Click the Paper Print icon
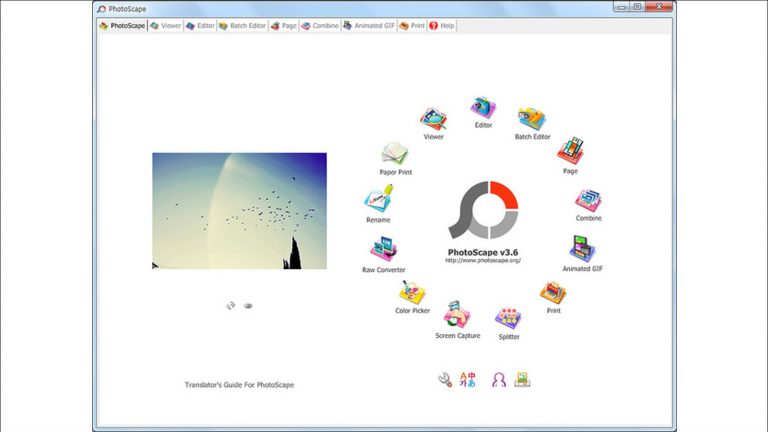Viewport: 768px width, 432px height. click(x=395, y=155)
